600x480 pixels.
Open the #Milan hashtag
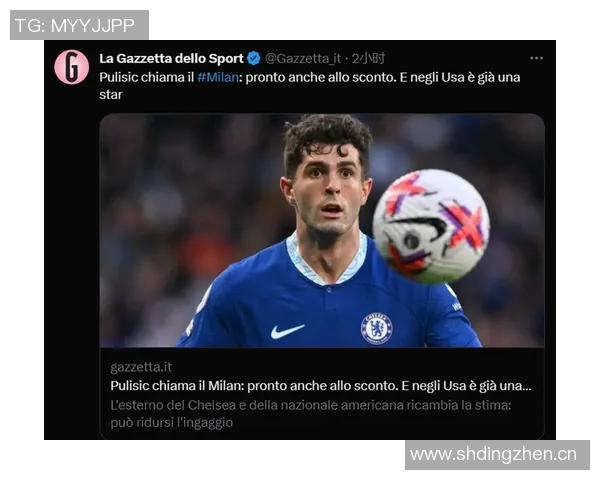(x=218, y=78)
